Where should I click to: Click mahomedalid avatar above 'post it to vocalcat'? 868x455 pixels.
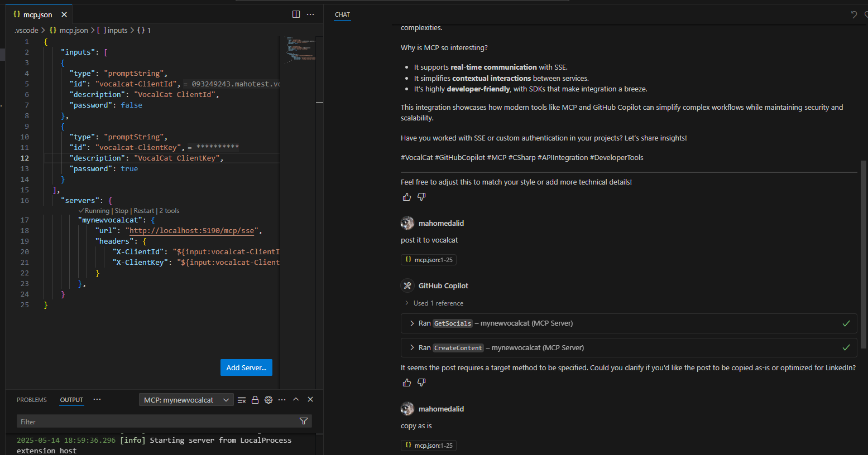pos(407,223)
